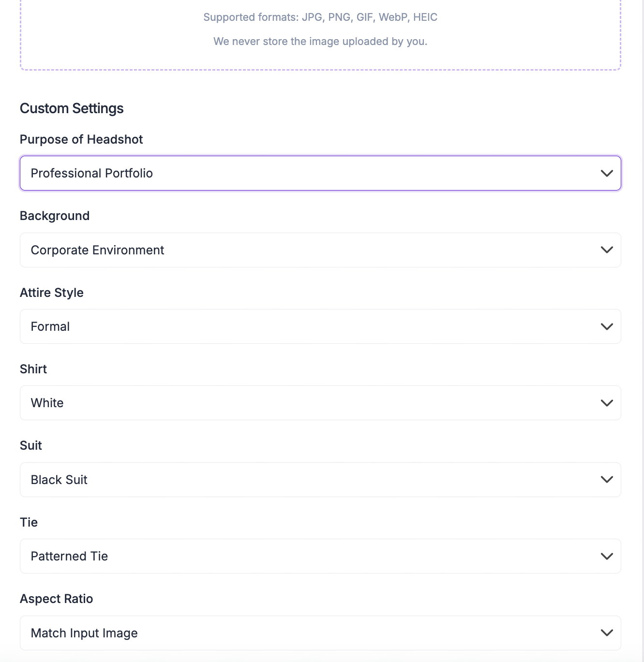Click the chevron arrow beside Formal attire
The width and height of the screenshot is (644, 662).
pos(607,326)
